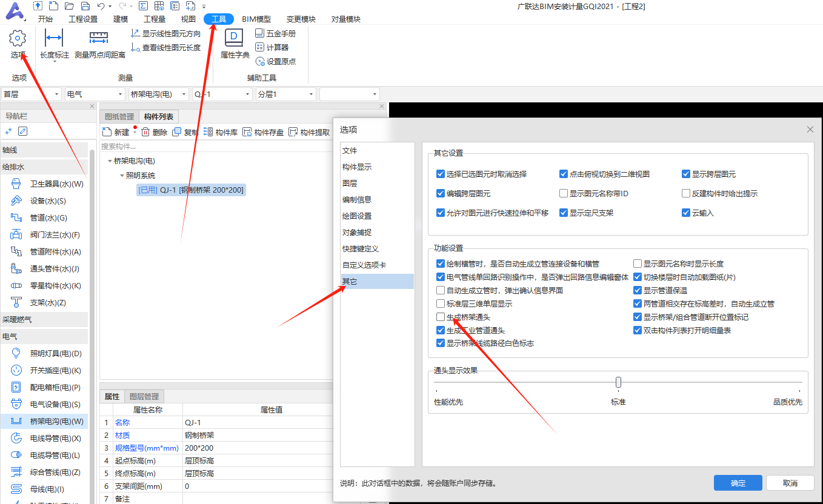823x504 pixels.
Task: Click 查看线性图元长度 tool
Action: 166,48
